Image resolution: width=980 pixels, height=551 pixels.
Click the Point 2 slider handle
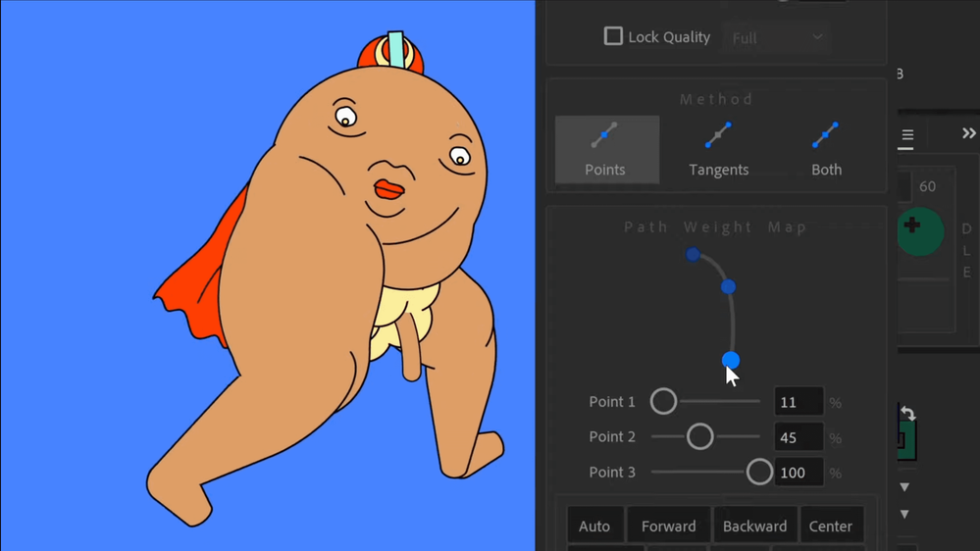point(699,436)
